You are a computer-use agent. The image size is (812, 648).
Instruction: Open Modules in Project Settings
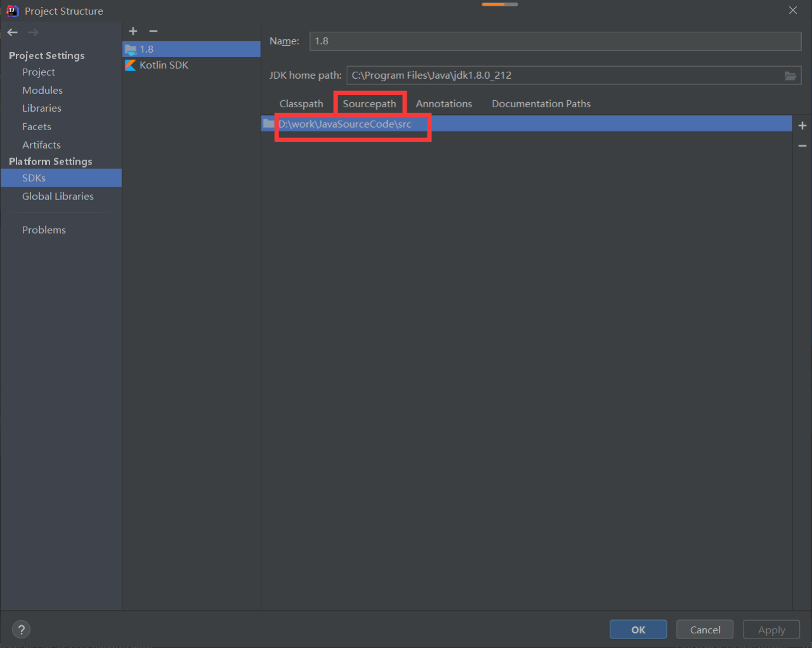pos(43,91)
